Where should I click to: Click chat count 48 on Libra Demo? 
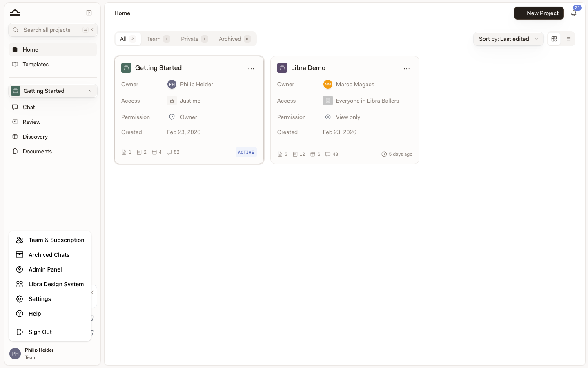tap(332, 154)
